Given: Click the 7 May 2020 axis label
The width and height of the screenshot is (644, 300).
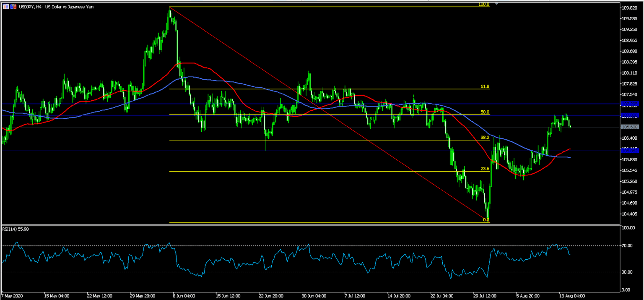Looking at the screenshot, I should point(13,295).
